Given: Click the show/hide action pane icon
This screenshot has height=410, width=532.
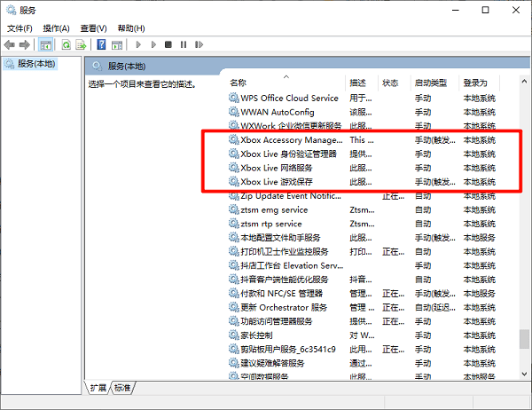Looking at the screenshot, I should [x=117, y=44].
